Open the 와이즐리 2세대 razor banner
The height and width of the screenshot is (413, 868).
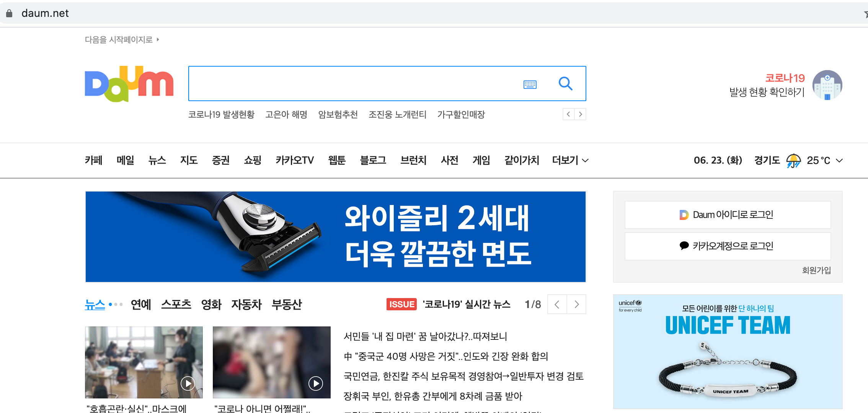tap(336, 237)
